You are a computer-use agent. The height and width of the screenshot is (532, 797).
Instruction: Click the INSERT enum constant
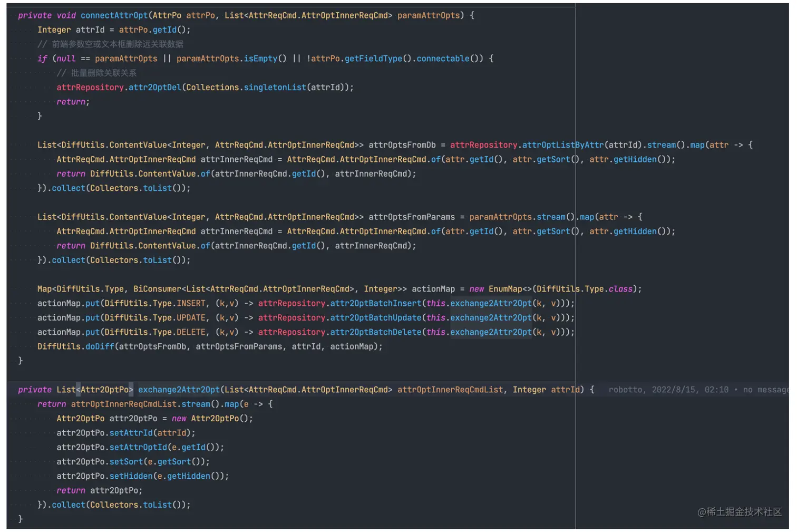[191, 304]
